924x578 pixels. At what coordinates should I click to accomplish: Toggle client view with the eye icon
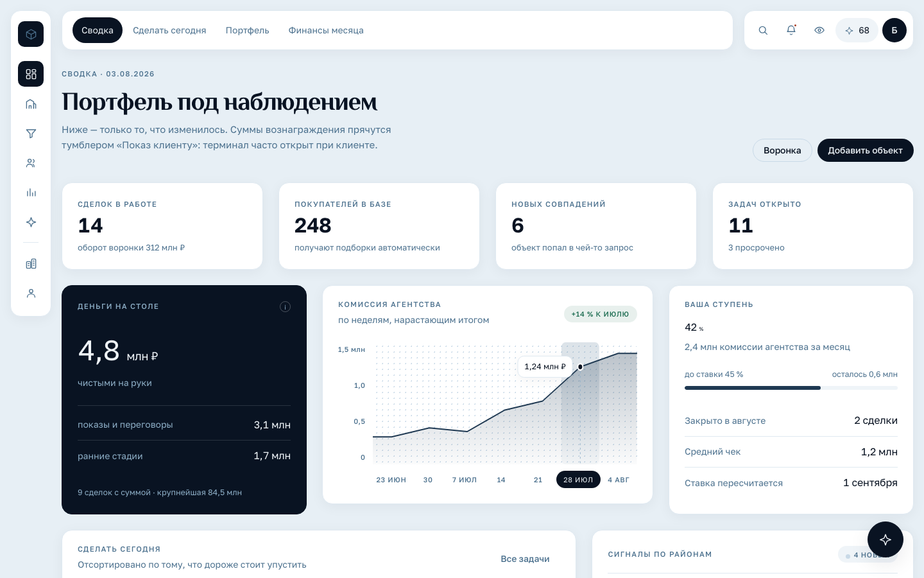tap(819, 30)
